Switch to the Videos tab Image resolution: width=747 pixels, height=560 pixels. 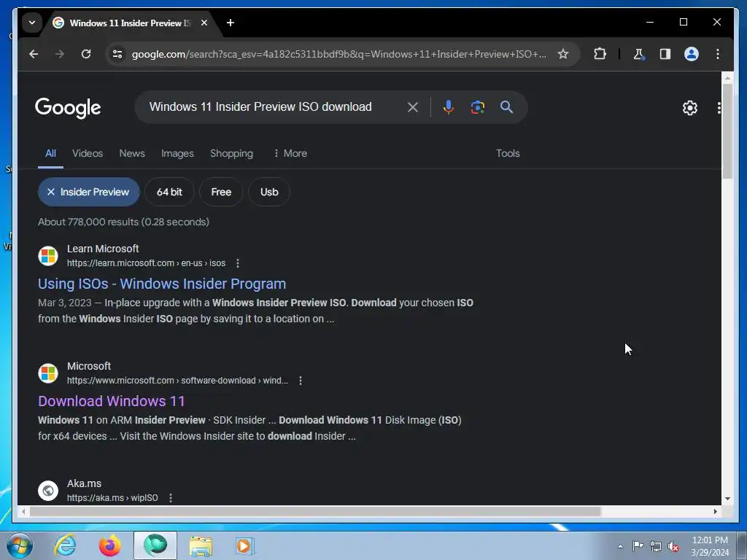pyautogui.click(x=88, y=153)
